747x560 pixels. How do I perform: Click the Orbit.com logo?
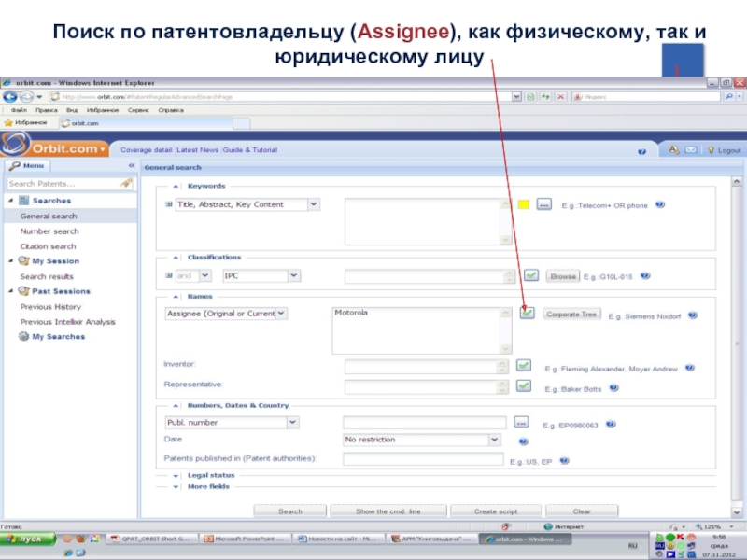(54, 148)
